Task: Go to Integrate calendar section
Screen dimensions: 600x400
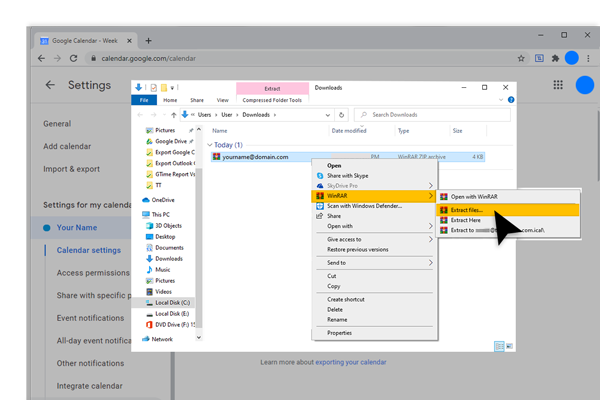Action: (x=90, y=386)
